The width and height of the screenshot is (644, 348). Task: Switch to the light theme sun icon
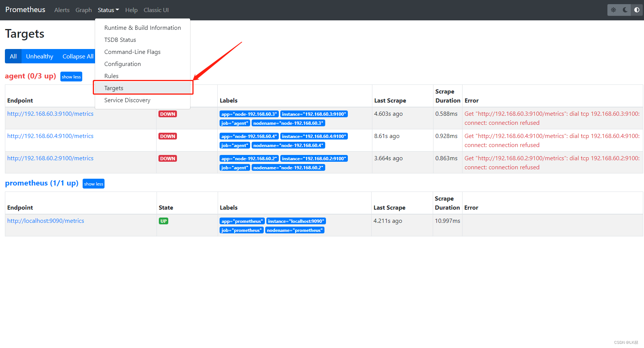click(x=613, y=10)
